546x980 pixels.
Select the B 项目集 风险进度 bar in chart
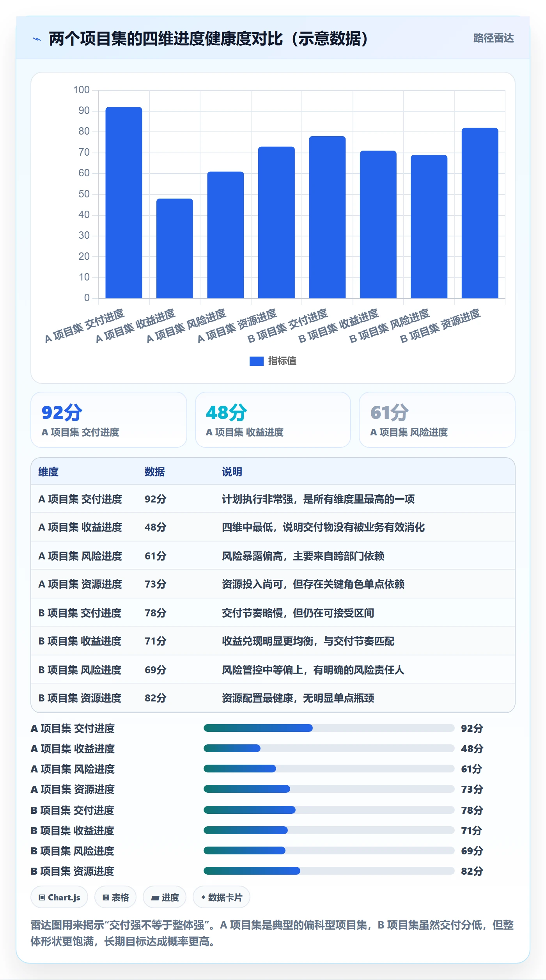pyautogui.click(x=429, y=227)
